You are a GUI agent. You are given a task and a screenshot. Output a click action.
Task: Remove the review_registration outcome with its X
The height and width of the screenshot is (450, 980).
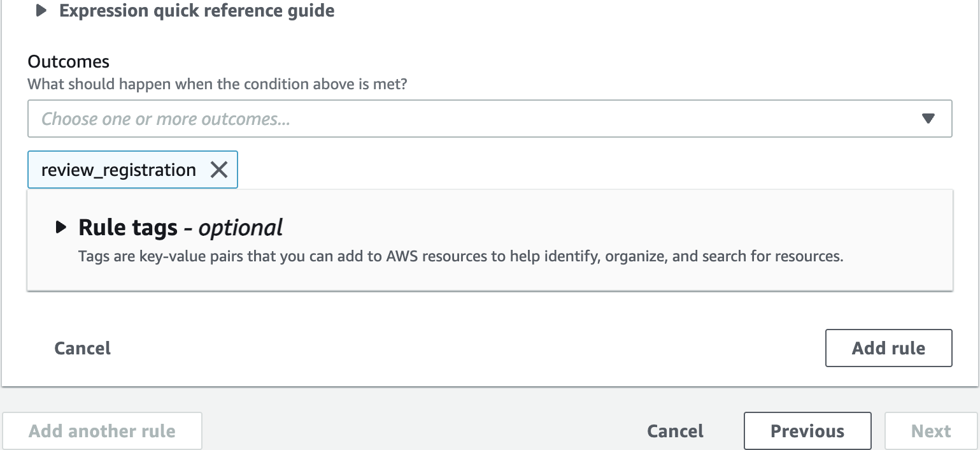(219, 170)
